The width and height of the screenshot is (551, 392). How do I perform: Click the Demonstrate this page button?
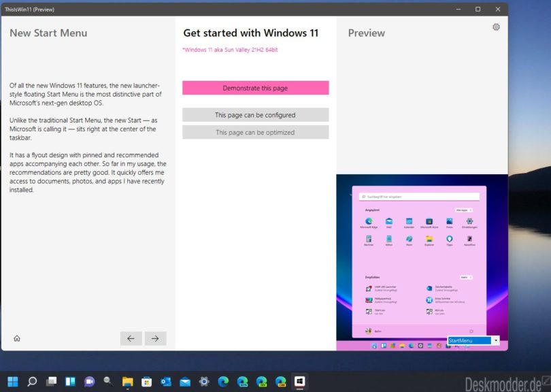pos(256,88)
